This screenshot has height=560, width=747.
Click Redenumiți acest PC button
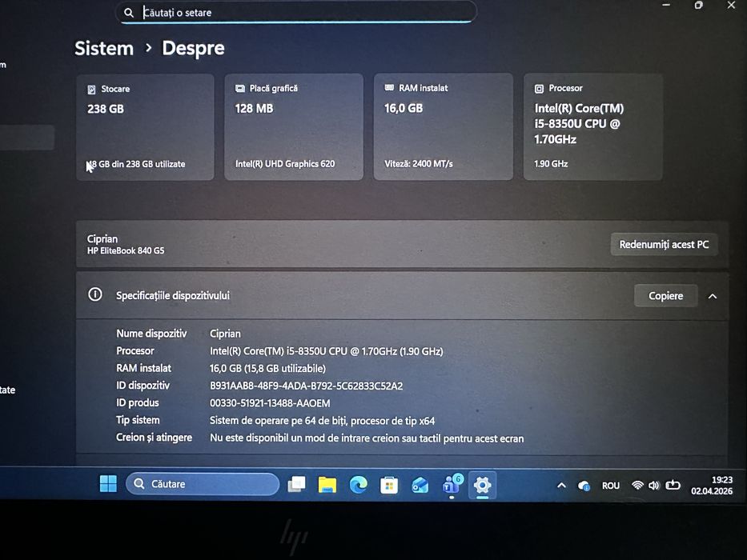pyautogui.click(x=664, y=244)
